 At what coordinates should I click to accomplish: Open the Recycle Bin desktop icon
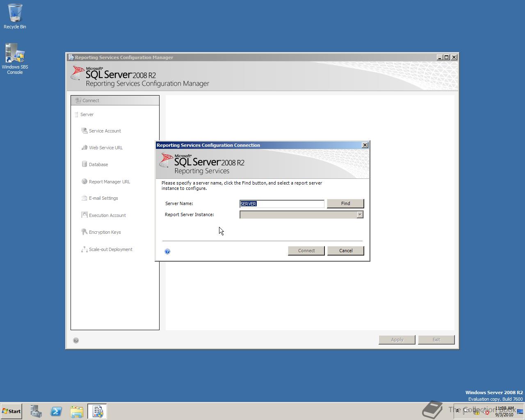point(15,16)
